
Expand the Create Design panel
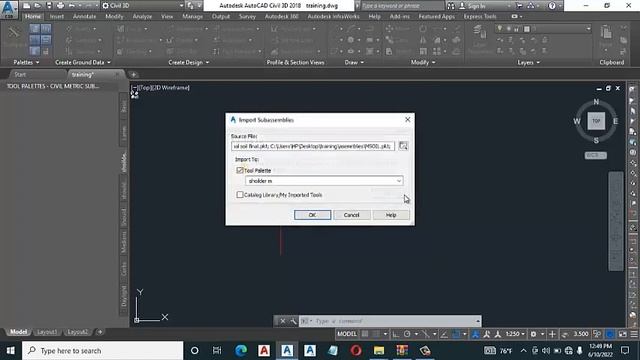click(x=189, y=62)
